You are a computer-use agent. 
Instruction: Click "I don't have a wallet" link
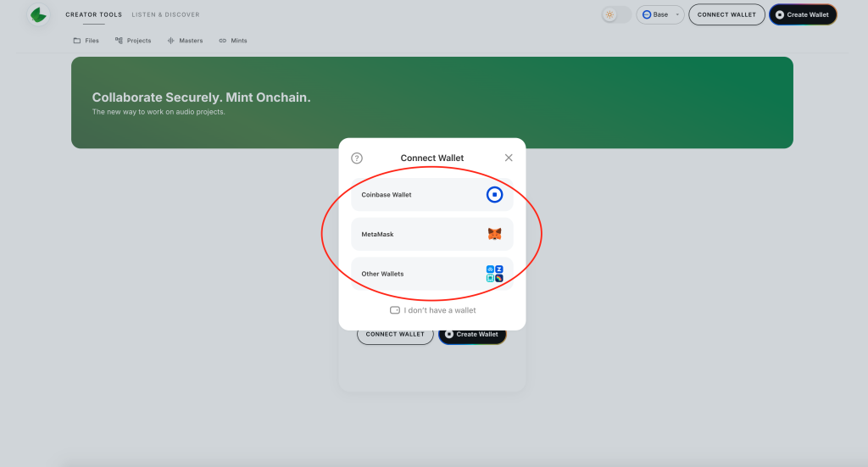[x=433, y=310]
